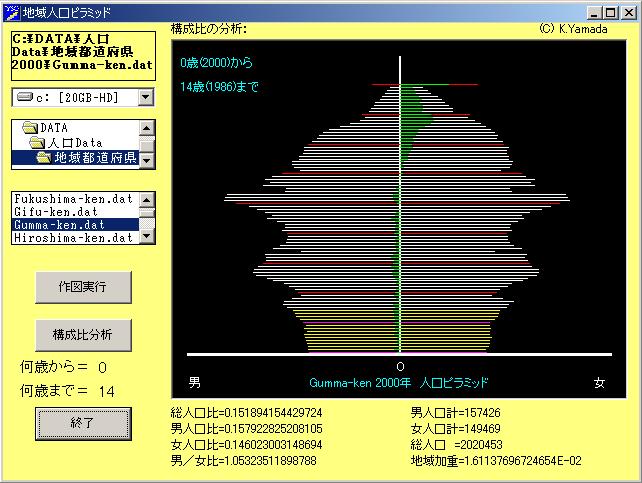
Task: Click the 何歳まで value 14
Action: [106, 392]
